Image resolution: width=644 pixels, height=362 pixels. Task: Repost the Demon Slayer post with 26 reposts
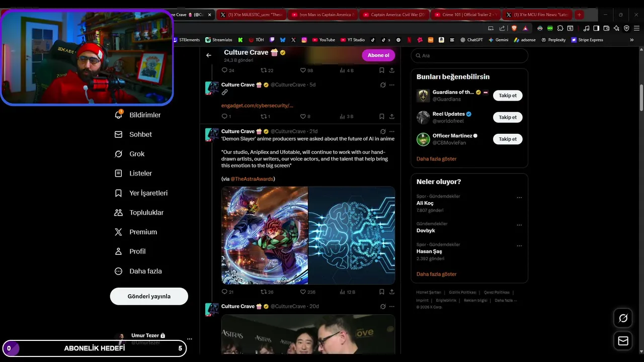(267, 292)
